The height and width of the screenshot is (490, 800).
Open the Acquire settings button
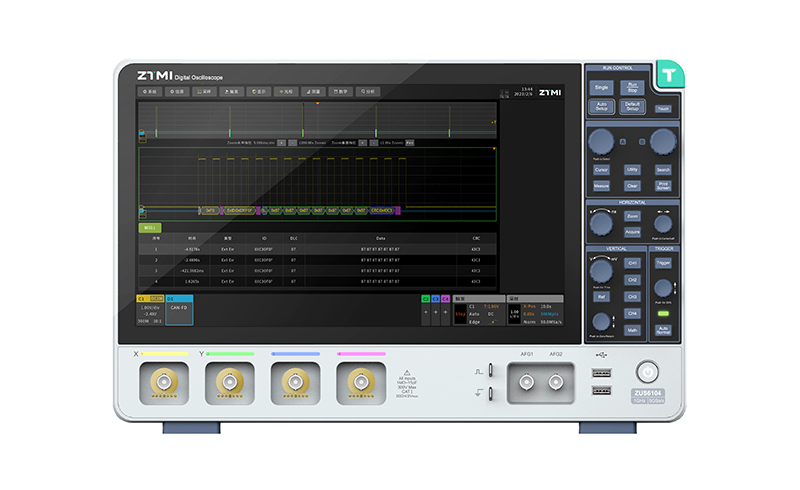632,232
